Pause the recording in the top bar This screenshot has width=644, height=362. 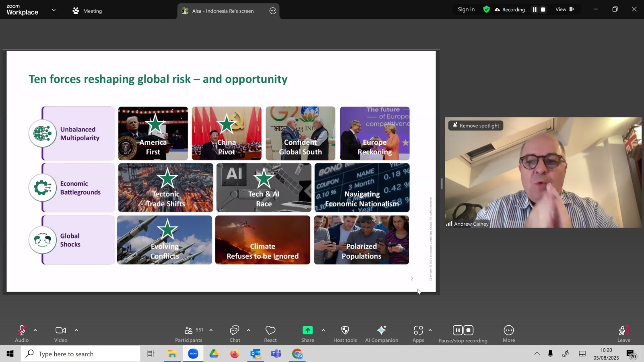pos(535,9)
